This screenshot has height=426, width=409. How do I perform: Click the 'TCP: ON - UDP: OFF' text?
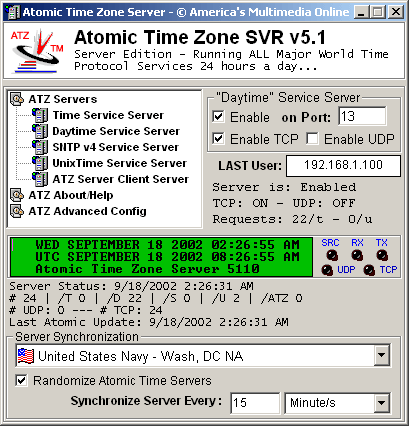[x=284, y=203]
